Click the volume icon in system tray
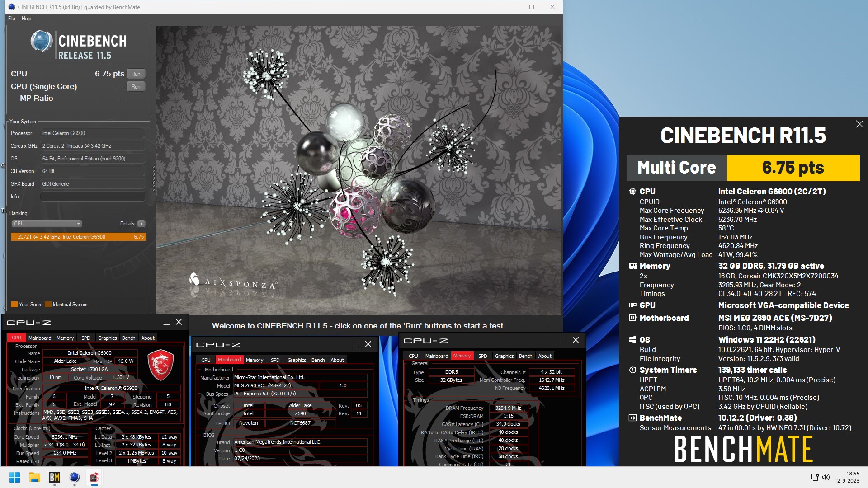The image size is (868, 488). coord(826,477)
